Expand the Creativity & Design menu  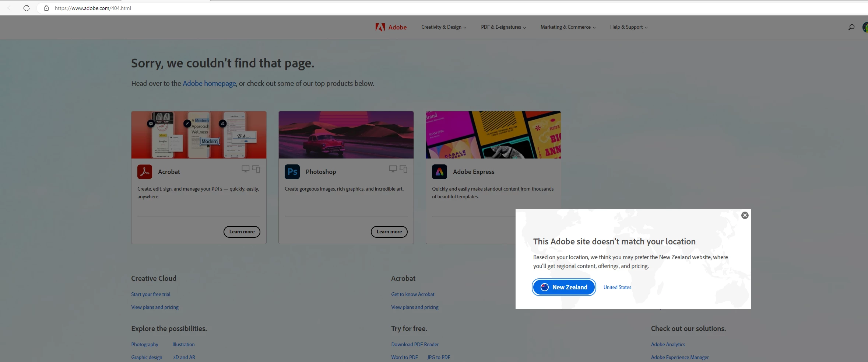tap(444, 27)
